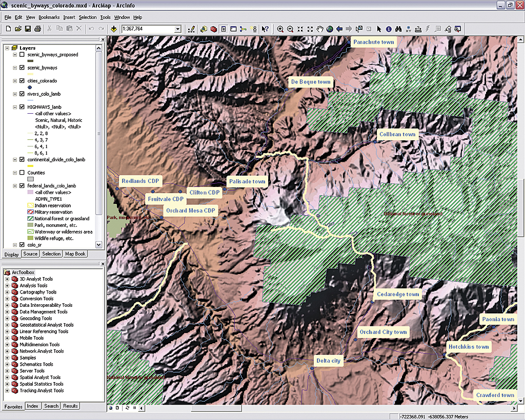This screenshot has height=420, width=525.
Task: Select the Identify tool
Action: tap(389, 29)
